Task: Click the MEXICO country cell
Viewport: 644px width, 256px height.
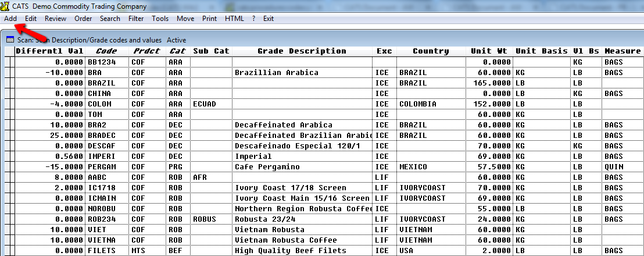Action: pyautogui.click(x=413, y=167)
